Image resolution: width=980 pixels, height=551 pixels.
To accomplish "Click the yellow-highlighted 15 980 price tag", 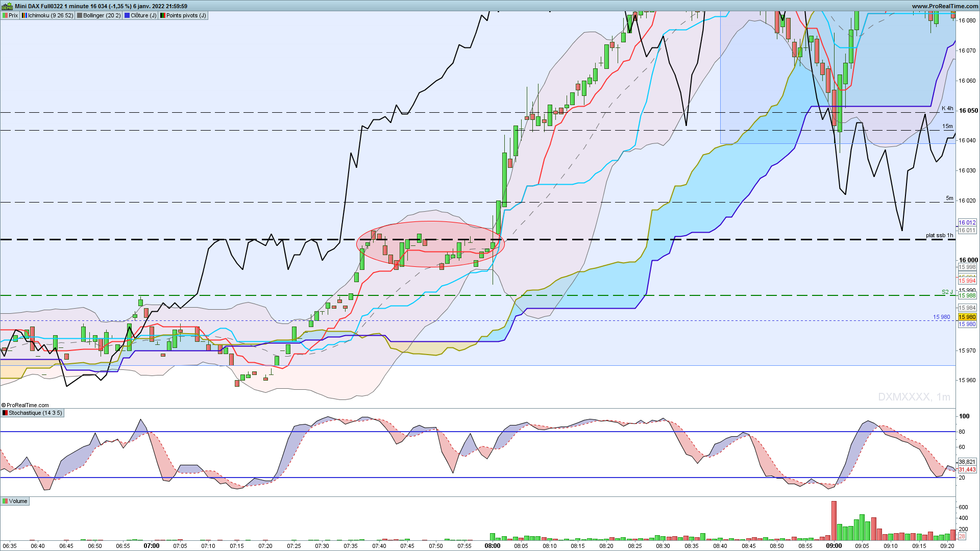I will [967, 317].
